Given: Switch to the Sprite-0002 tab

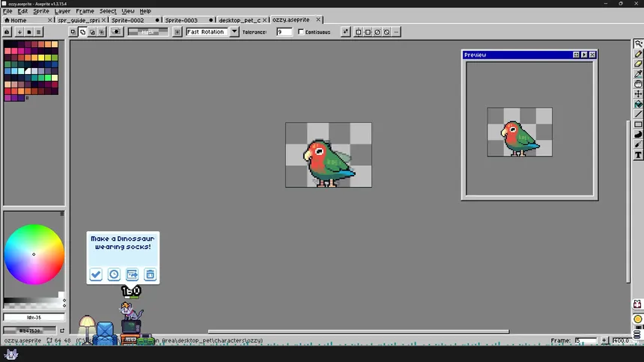Looking at the screenshot, I should click(127, 20).
